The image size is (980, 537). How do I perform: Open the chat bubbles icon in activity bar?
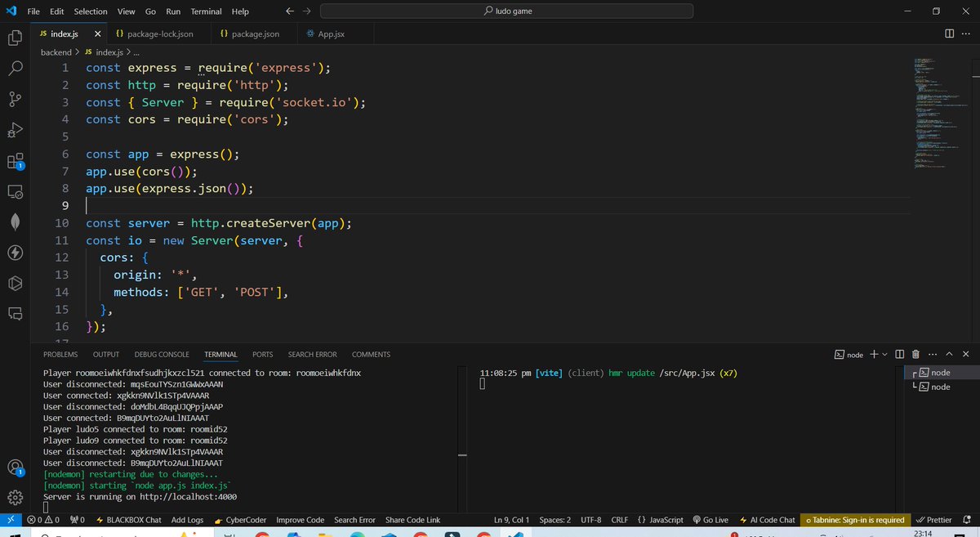pyautogui.click(x=15, y=313)
